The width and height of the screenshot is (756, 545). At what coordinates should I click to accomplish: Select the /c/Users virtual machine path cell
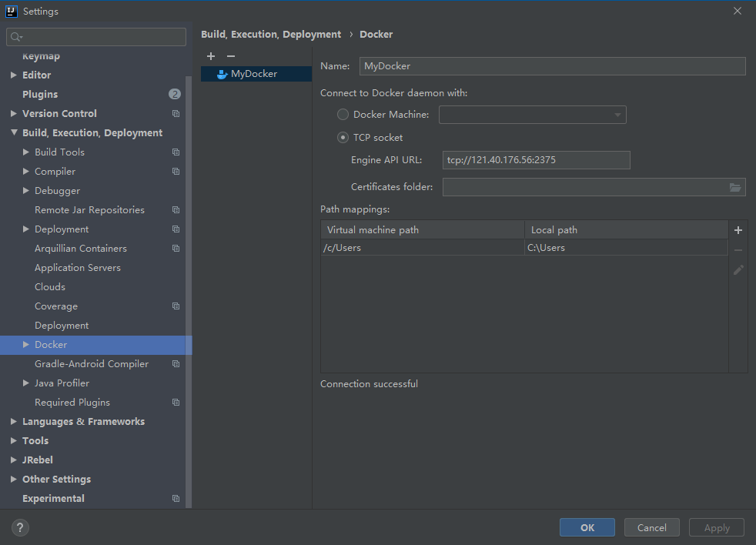423,247
